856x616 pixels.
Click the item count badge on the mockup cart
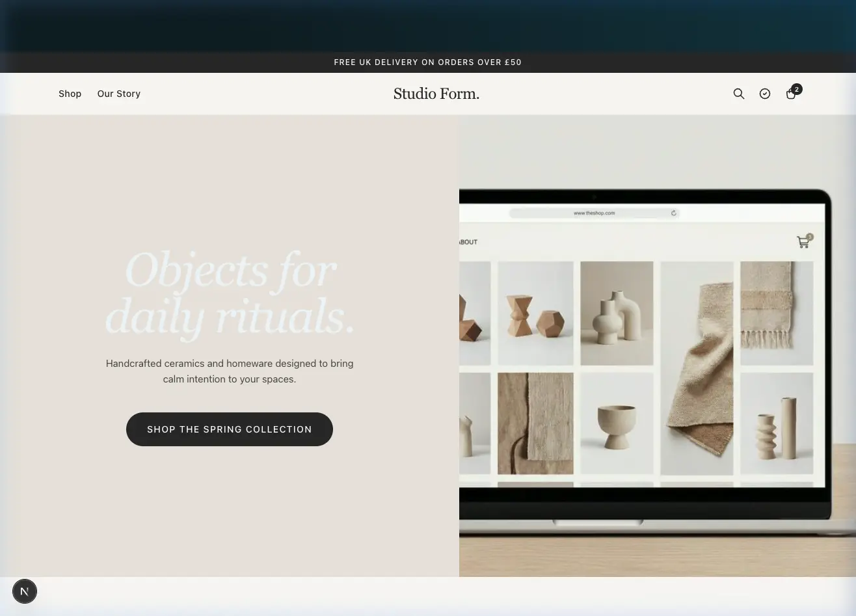pyautogui.click(x=810, y=237)
